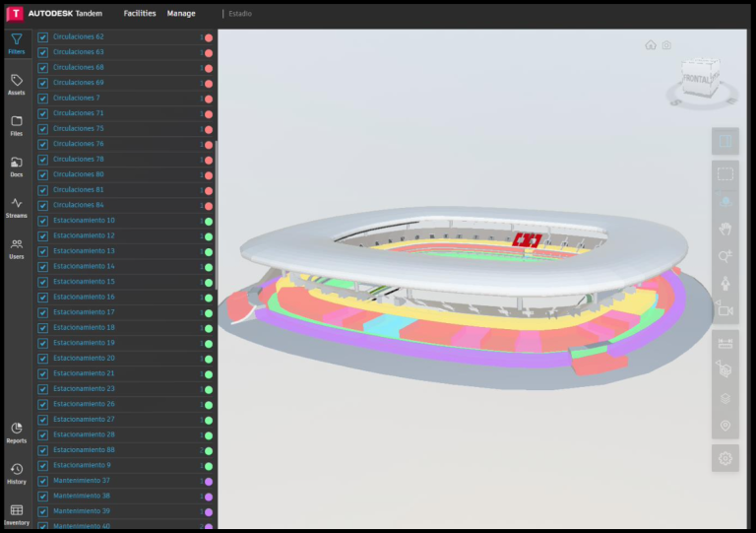The height and width of the screenshot is (533, 756).
Task: Click the camera screenshot icon in viewer
Action: (x=666, y=45)
